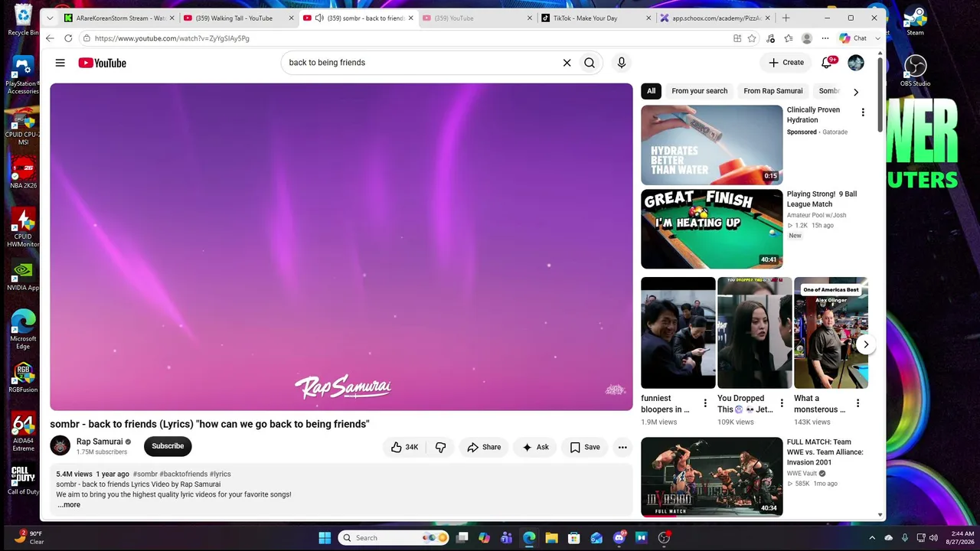The width and height of the screenshot is (980, 551).
Task: Open the Call of Duty desktop shortcut
Action: (23, 480)
